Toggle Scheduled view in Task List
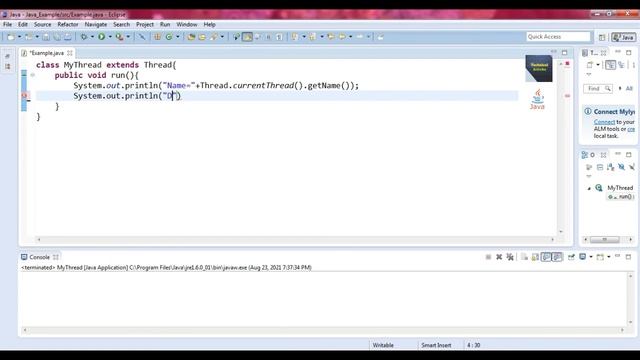Image resolution: width=640 pixels, height=360 pixels. point(621,65)
